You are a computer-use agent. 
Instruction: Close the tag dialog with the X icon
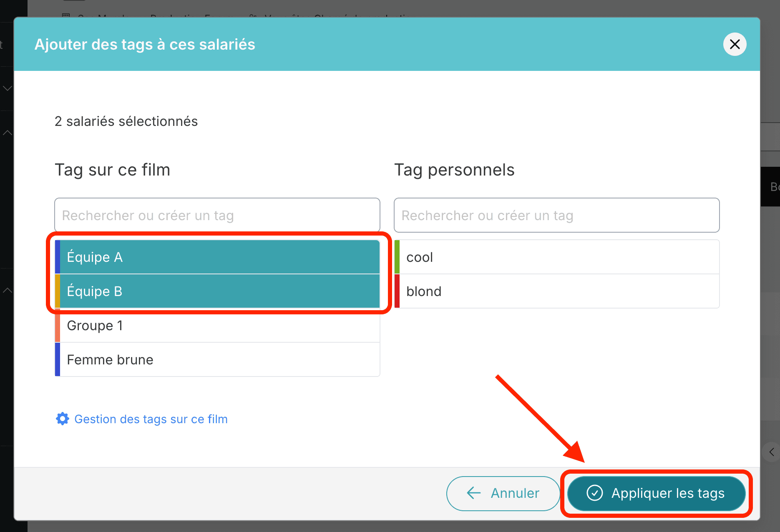tap(735, 44)
